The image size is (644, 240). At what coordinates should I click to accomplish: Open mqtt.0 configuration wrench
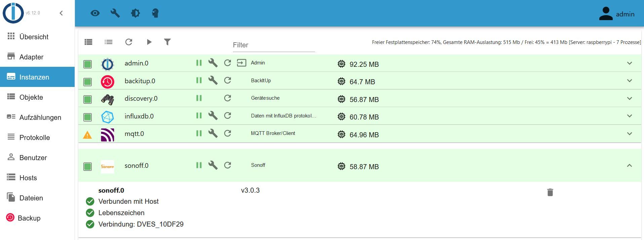coord(213,133)
